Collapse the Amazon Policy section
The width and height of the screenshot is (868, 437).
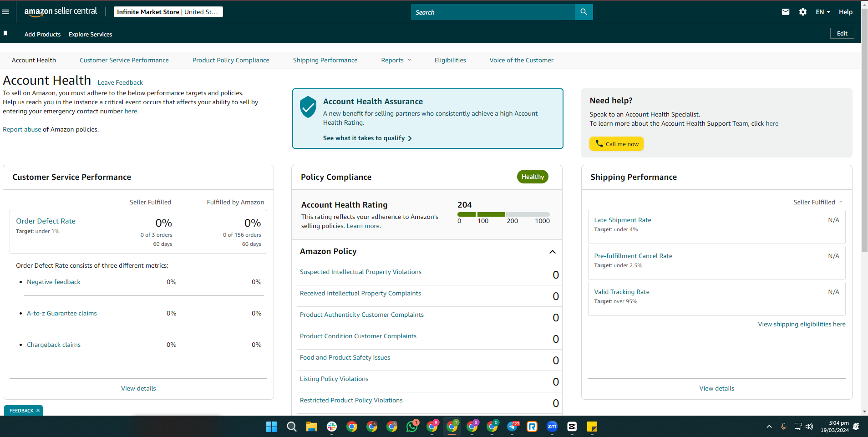[x=553, y=252]
